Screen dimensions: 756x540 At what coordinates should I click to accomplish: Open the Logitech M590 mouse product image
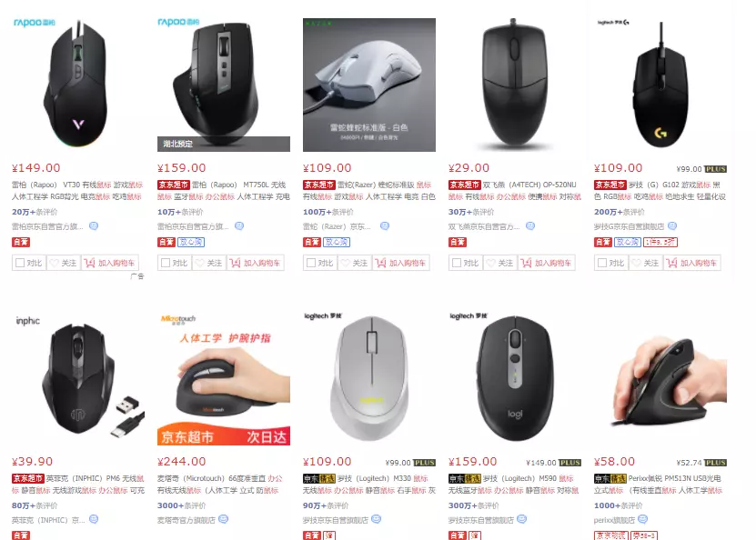pos(515,378)
